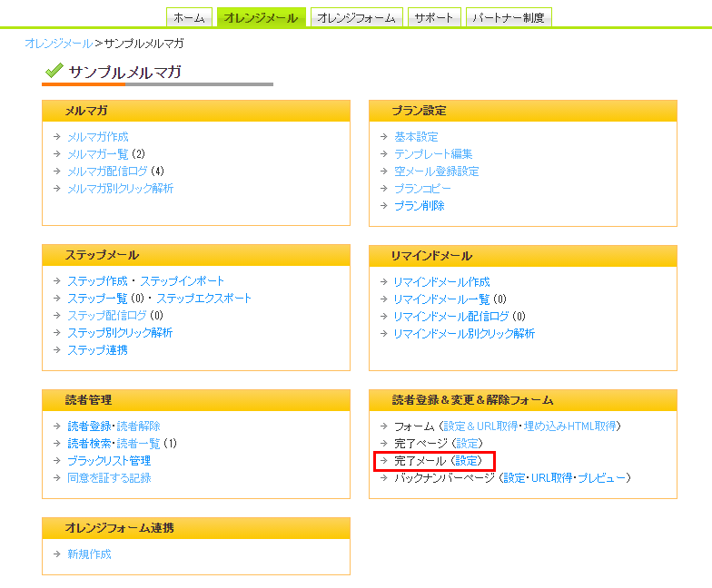Open 基本設定 in plan settings

coord(416,137)
